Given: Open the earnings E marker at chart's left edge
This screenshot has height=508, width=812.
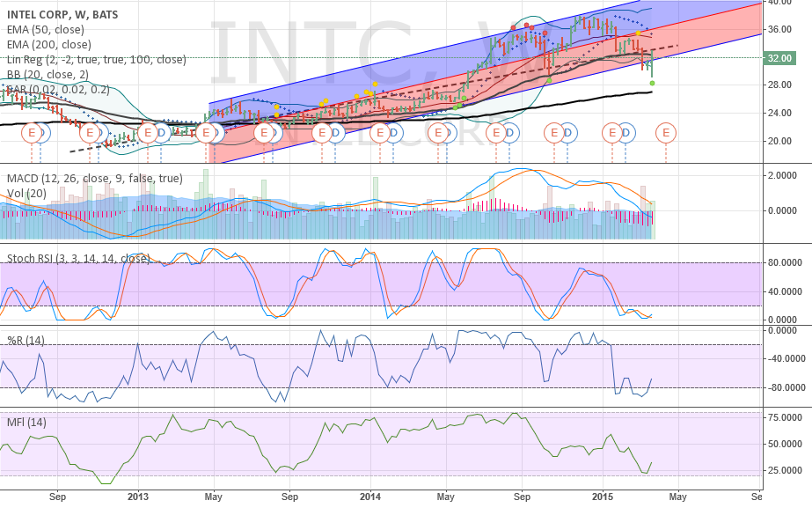Looking at the screenshot, I should tap(31, 133).
